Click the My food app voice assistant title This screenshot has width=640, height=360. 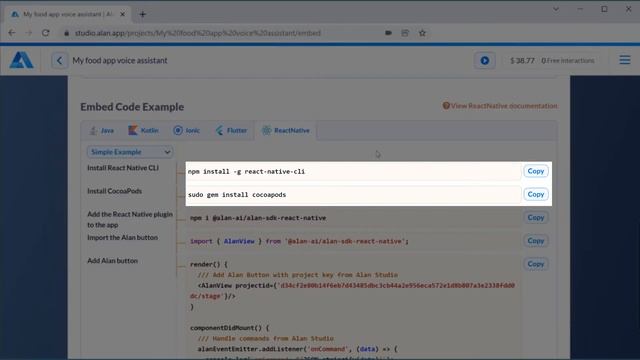pyautogui.click(x=120, y=60)
